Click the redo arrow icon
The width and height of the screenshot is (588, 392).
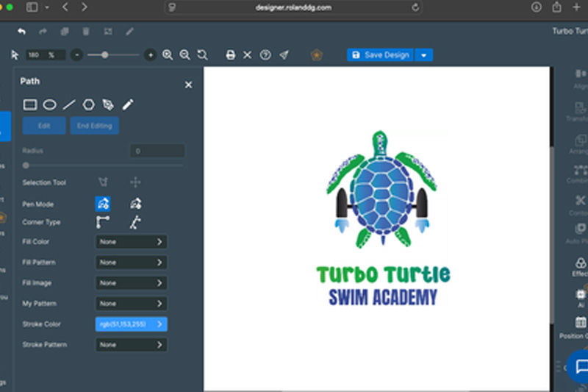43,32
